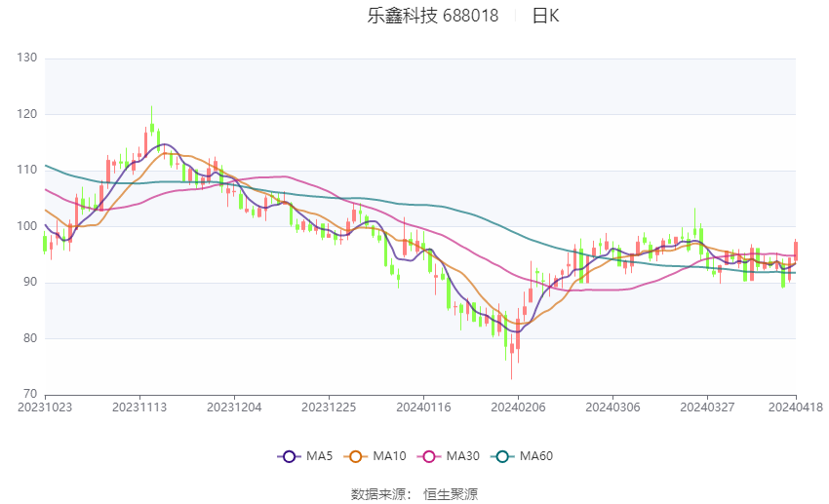Screen dimensions: 829x504
Task: Toggle the MA60 legend series
Action: pyautogui.click(x=522, y=456)
